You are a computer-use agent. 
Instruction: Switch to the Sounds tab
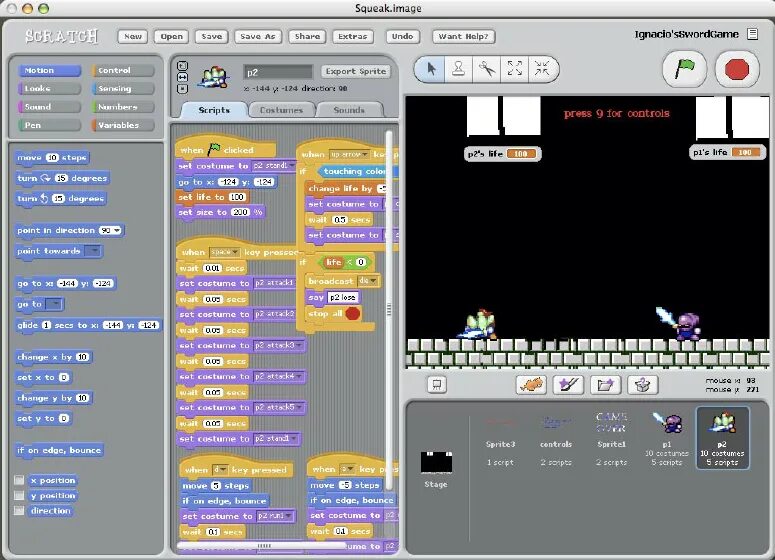pyautogui.click(x=349, y=110)
